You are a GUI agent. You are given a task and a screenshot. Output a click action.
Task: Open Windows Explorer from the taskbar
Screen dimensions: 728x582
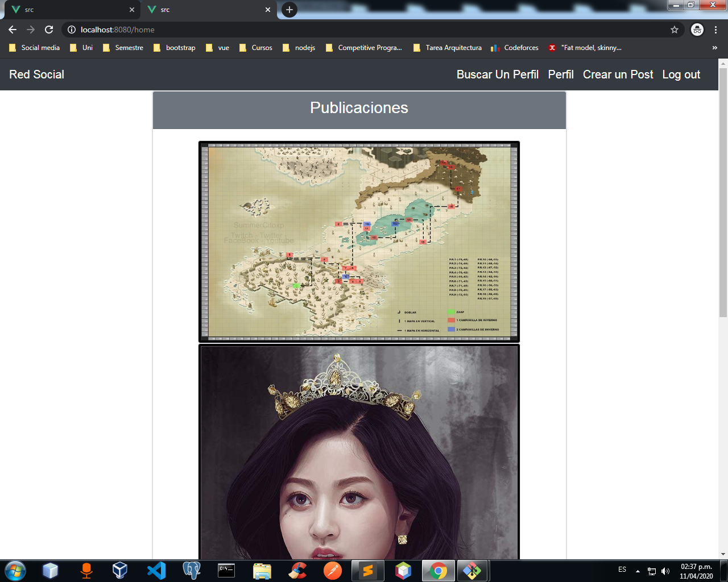pyautogui.click(x=262, y=571)
